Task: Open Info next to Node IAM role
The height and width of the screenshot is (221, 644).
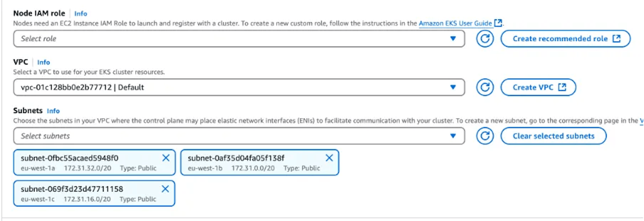Action: (80, 13)
